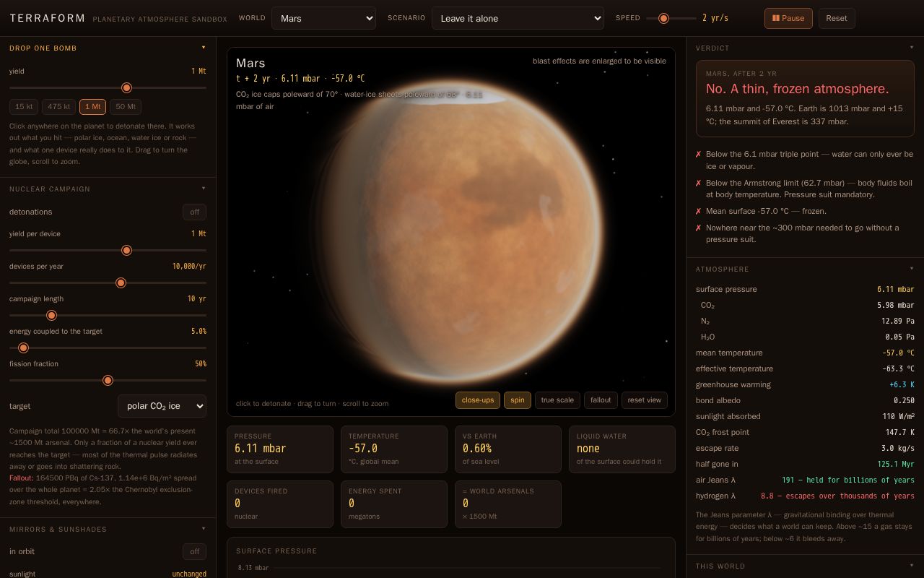The image size is (924, 578).
Task: Adjust campaign length slider
Action: click(x=108, y=315)
